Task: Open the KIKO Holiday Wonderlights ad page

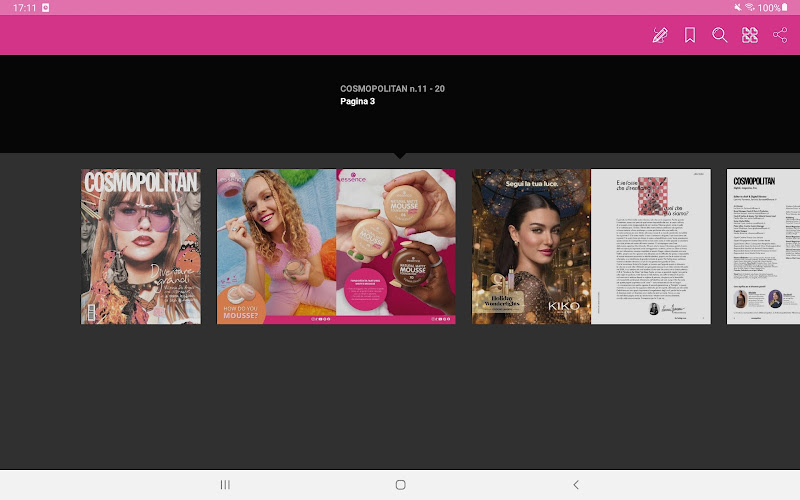Action: 531,246
